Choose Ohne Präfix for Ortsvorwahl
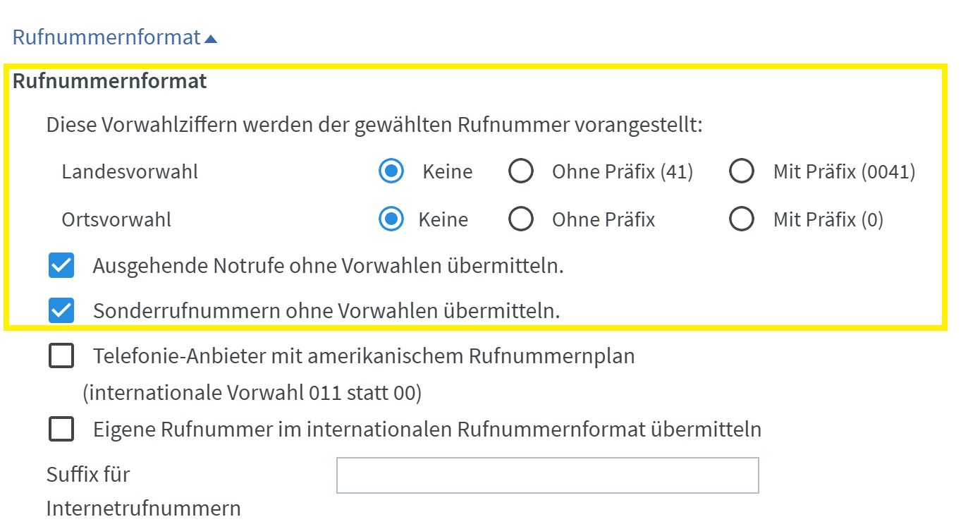 tap(521, 219)
